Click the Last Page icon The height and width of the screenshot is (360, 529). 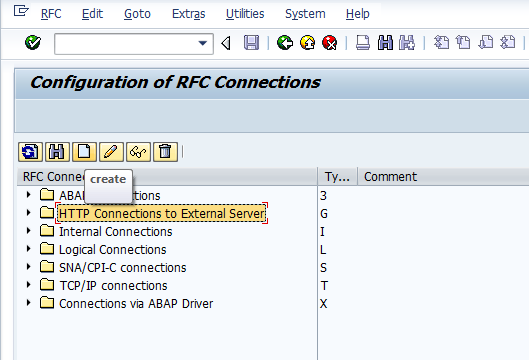click(x=508, y=43)
